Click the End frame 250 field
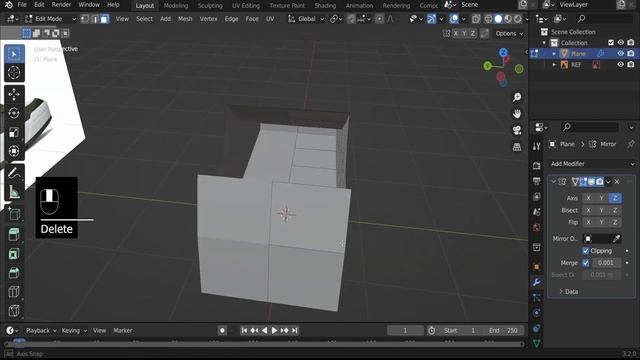 (x=504, y=330)
